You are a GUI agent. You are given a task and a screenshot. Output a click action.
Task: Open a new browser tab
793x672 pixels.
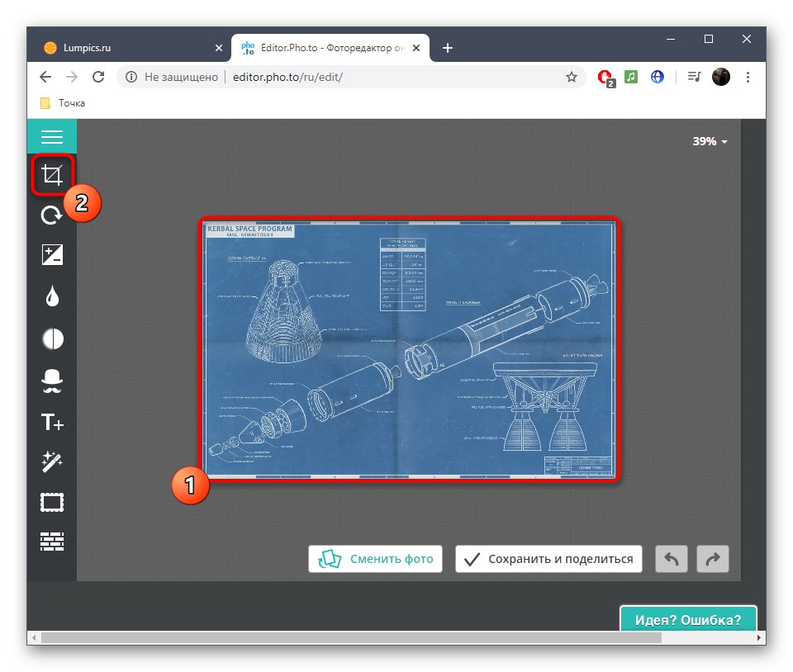click(447, 48)
